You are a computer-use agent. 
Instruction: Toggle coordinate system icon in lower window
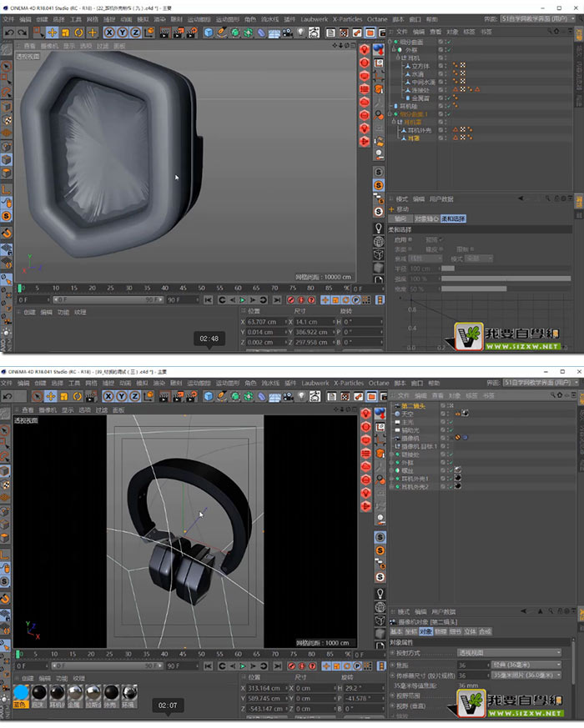click(149, 396)
